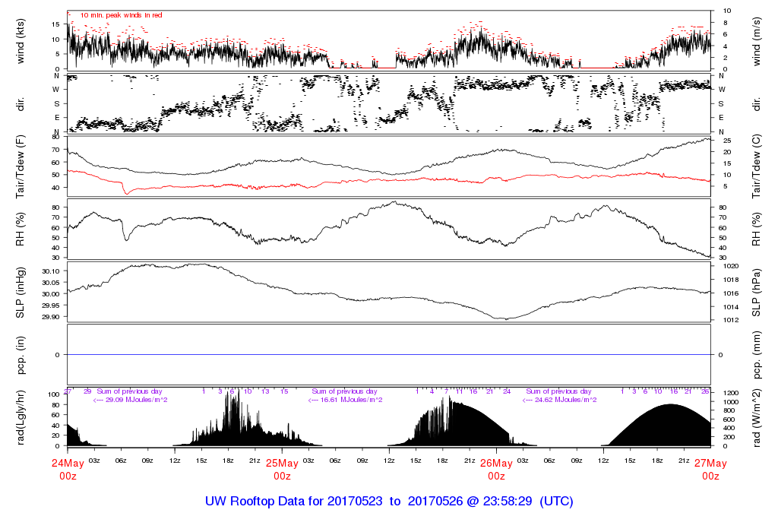Select the "wind (kts)" left axis label
Image resolution: width=778 pixels, height=532 pixels.
(21, 40)
